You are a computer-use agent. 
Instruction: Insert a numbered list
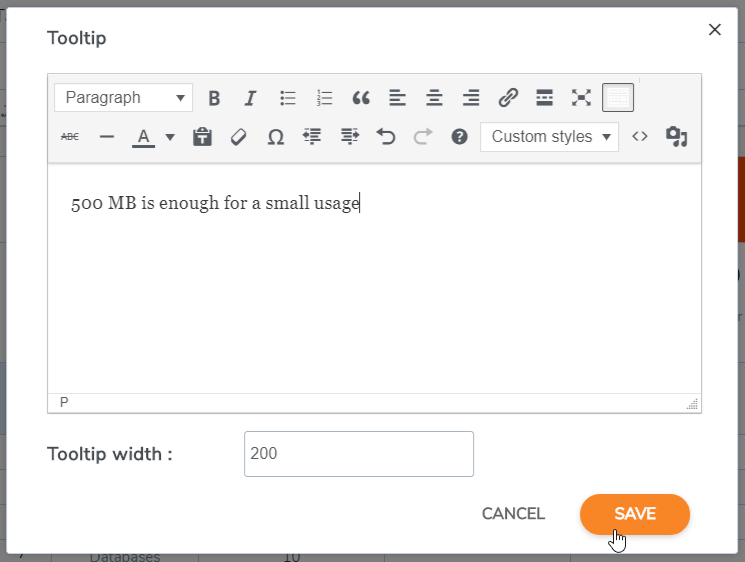pyautogui.click(x=324, y=98)
